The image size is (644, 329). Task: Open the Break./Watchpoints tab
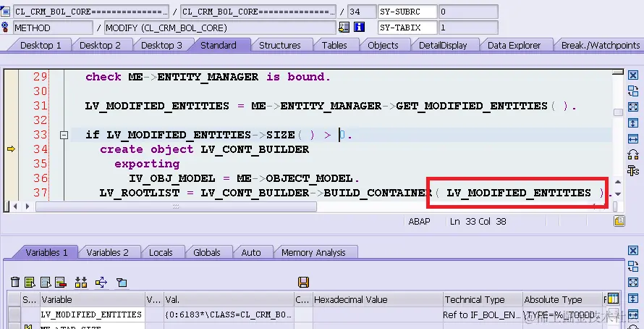tap(601, 45)
